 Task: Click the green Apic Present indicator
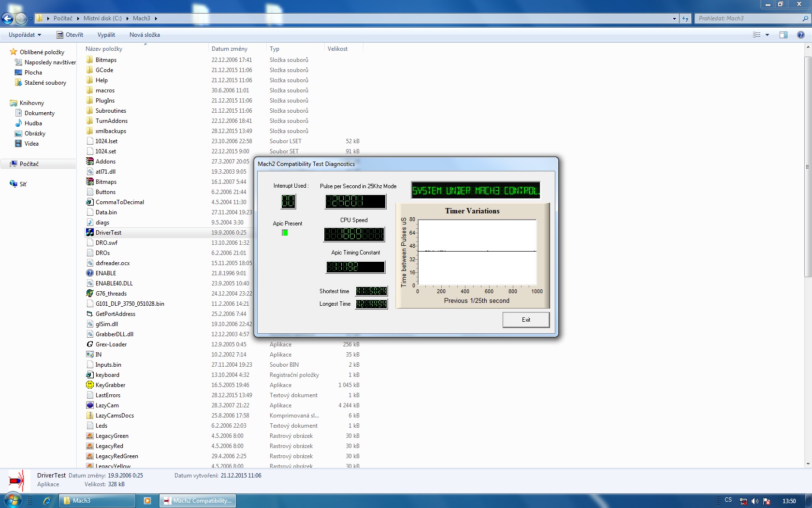[285, 233]
